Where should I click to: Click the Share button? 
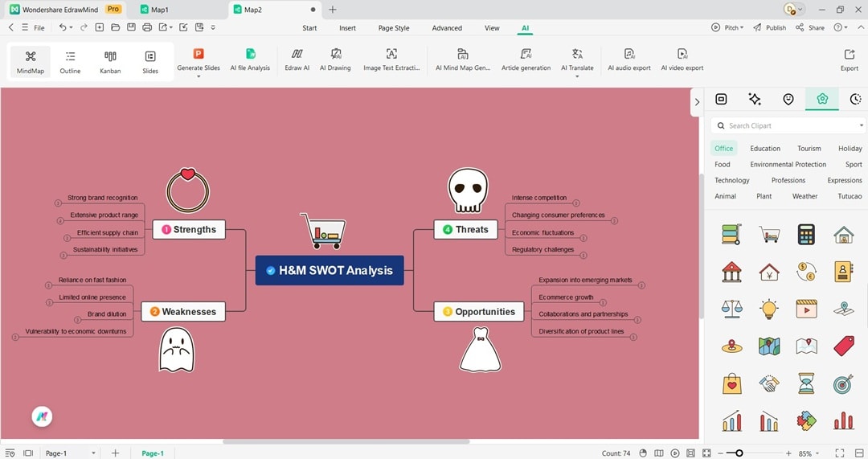coord(810,27)
